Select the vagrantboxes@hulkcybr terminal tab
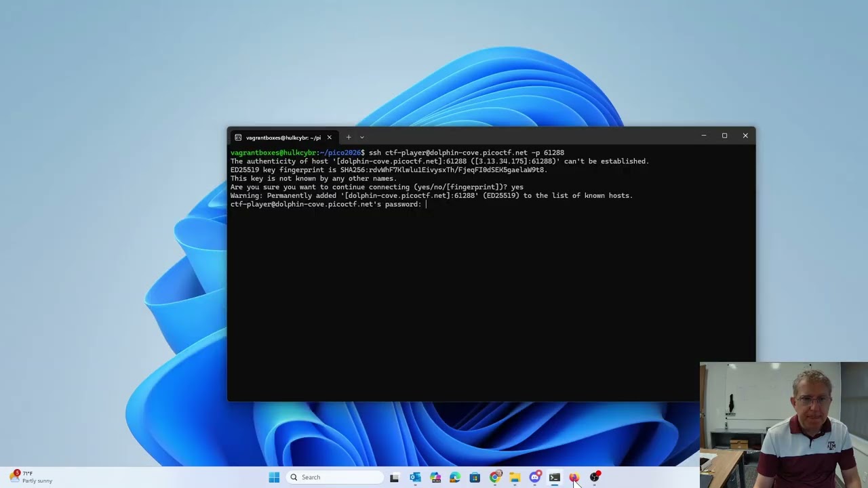This screenshot has width=868, height=488. tap(283, 137)
